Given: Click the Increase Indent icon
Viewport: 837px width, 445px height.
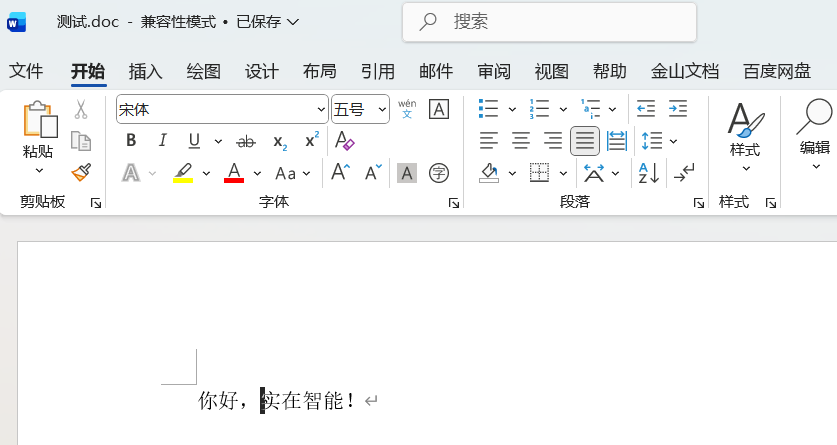Looking at the screenshot, I should click(x=678, y=109).
